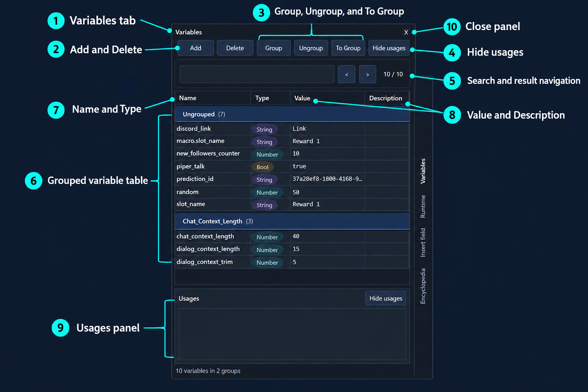Click the Reward 1 value of macro.slot_name
The image size is (588, 392).
pos(306,141)
